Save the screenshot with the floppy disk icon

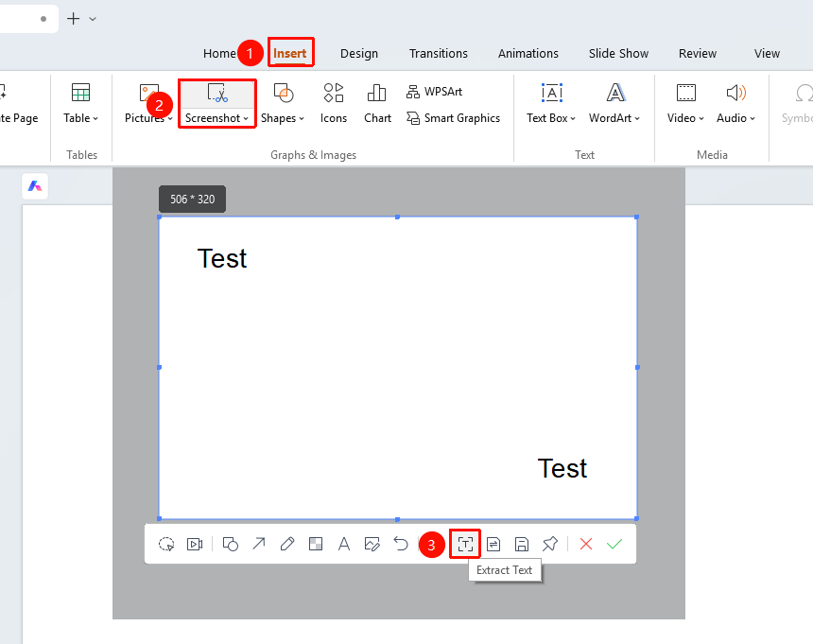point(522,544)
